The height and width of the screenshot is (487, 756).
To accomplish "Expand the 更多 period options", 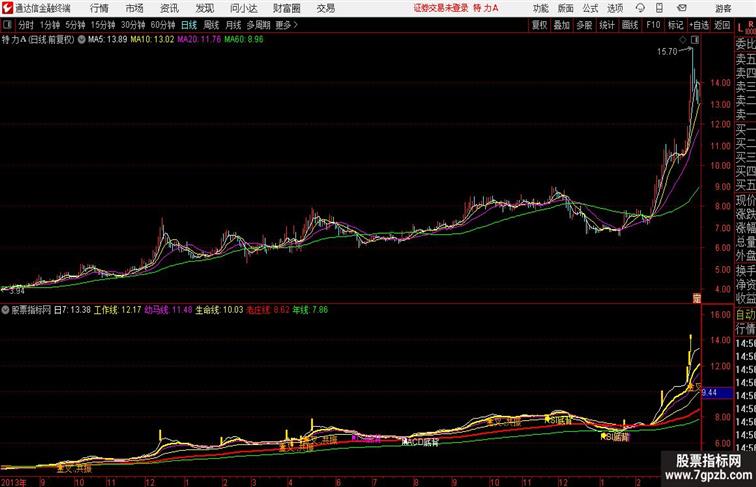I will [x=286, y=25].
